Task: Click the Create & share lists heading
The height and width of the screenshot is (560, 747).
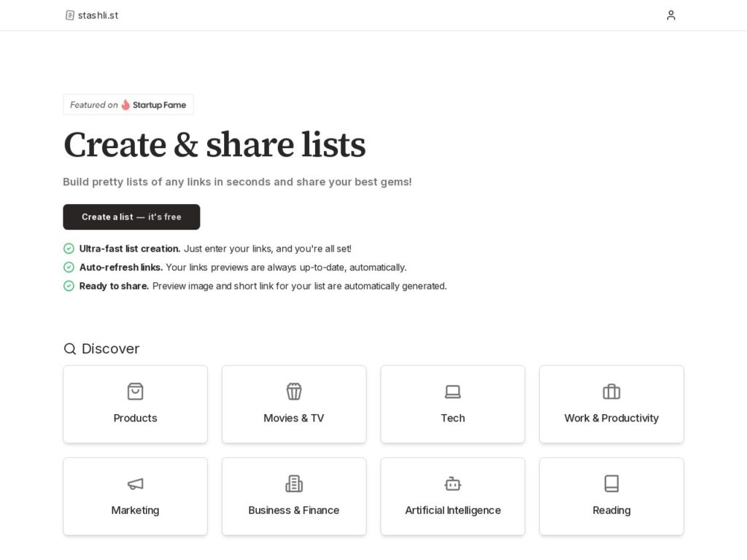Action: click(215, 144)
